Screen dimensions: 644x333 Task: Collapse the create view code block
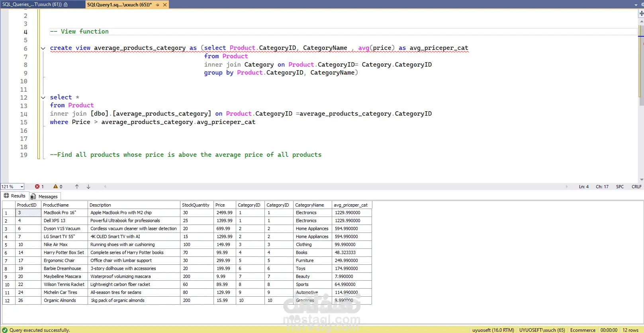[43, 48]
